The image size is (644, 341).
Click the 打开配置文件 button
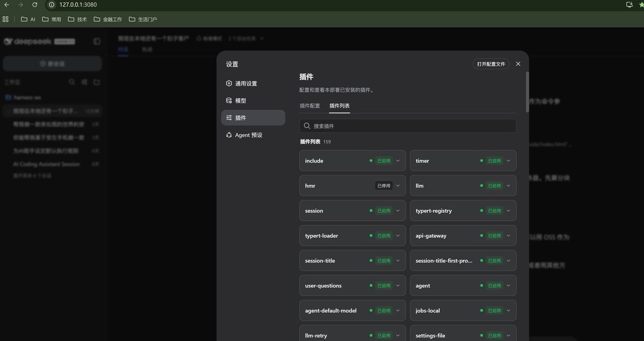491,64
